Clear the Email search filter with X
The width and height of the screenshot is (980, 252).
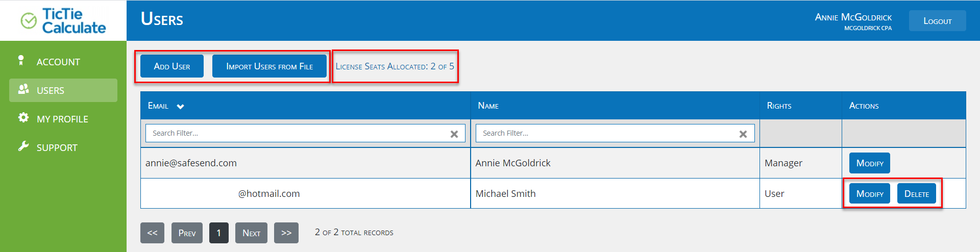coord(454,134)
